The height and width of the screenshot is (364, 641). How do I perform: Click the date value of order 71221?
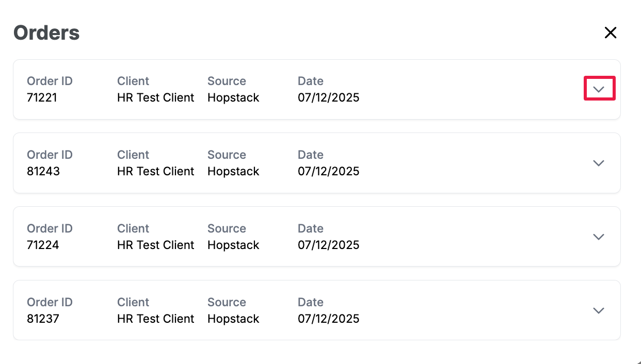click(328, 97)
